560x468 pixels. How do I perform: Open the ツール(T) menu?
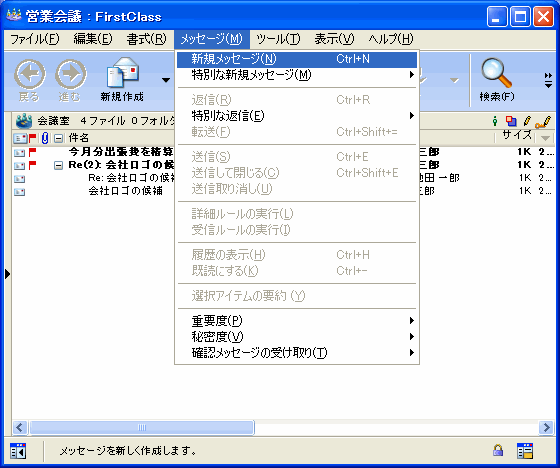[278, 39]
